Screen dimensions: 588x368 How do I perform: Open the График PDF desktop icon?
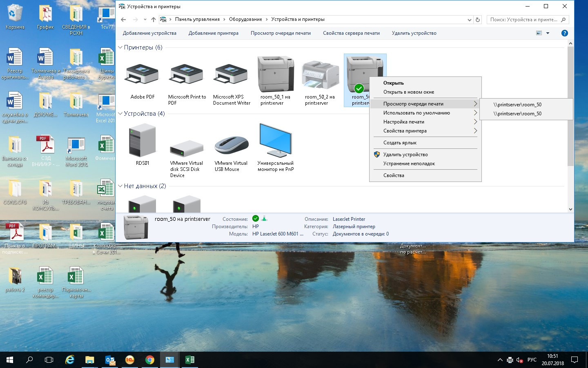[x=45, y=17]
